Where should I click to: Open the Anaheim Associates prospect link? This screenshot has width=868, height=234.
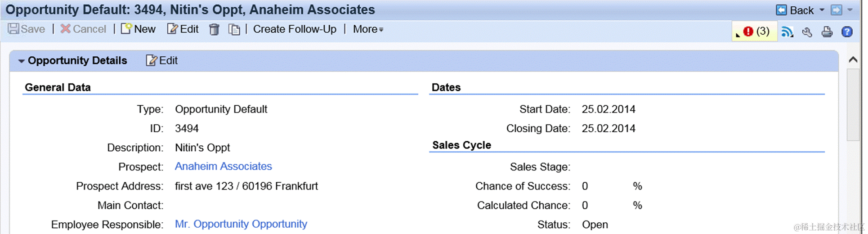(x=223, y=166)
